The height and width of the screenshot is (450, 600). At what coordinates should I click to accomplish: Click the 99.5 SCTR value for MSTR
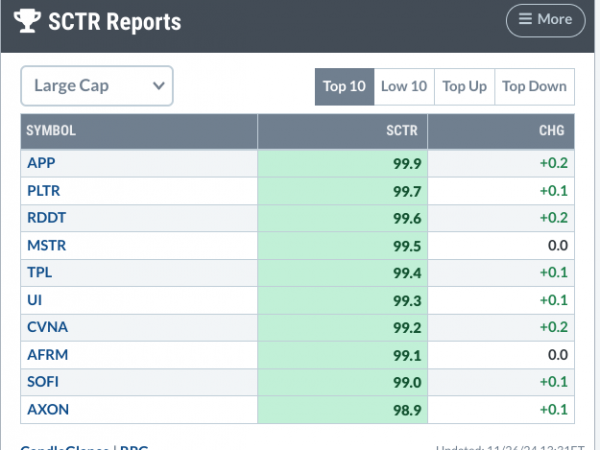click(x=407, y=246)
